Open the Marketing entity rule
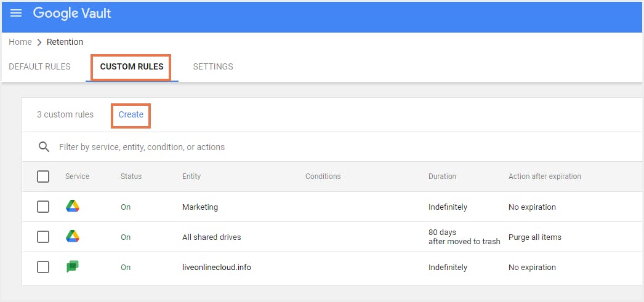This screenshot has height=302, width=644. point(200,207)
